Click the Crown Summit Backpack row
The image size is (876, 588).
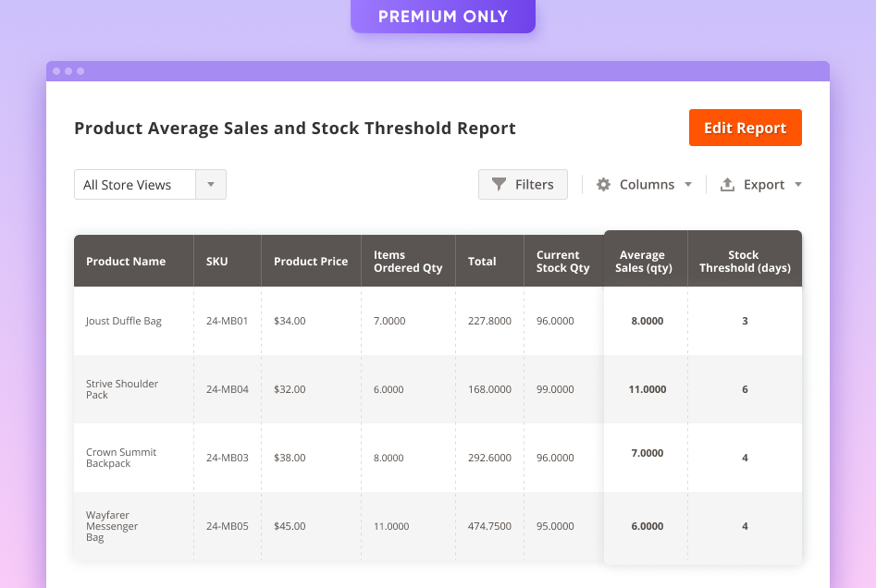(x=121, y=458)
